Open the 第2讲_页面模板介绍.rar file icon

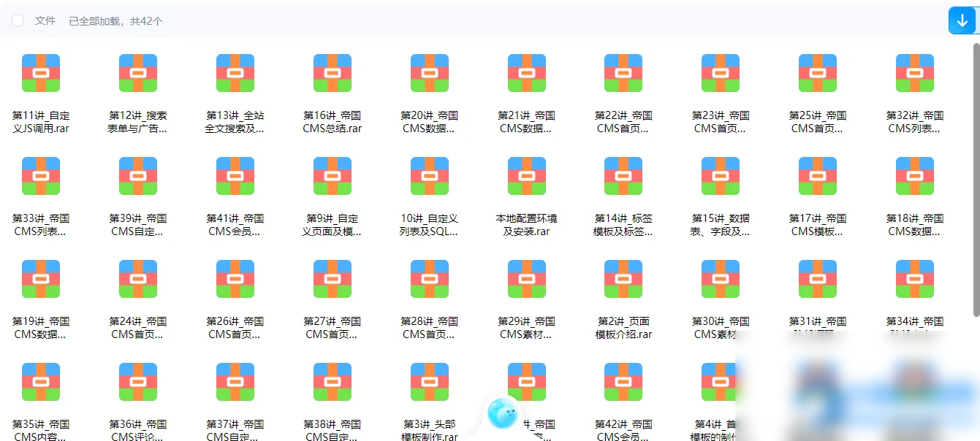point(623,278)
